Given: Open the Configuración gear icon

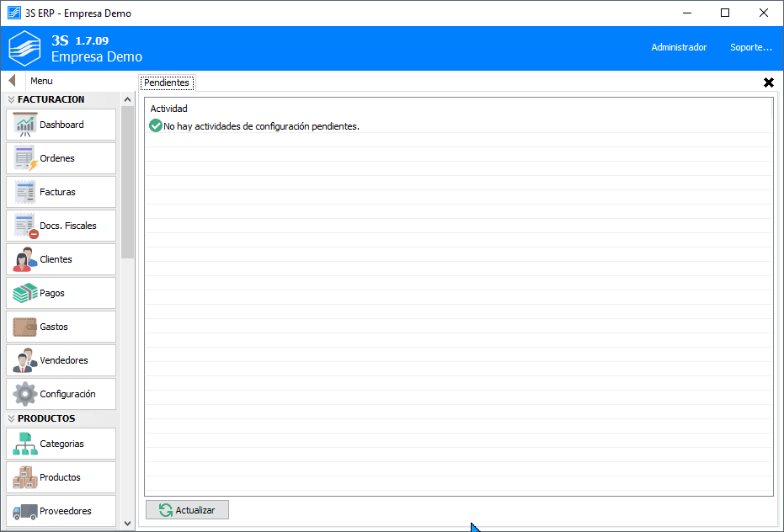Looking at the screenshot, I should tap(25, 394).
